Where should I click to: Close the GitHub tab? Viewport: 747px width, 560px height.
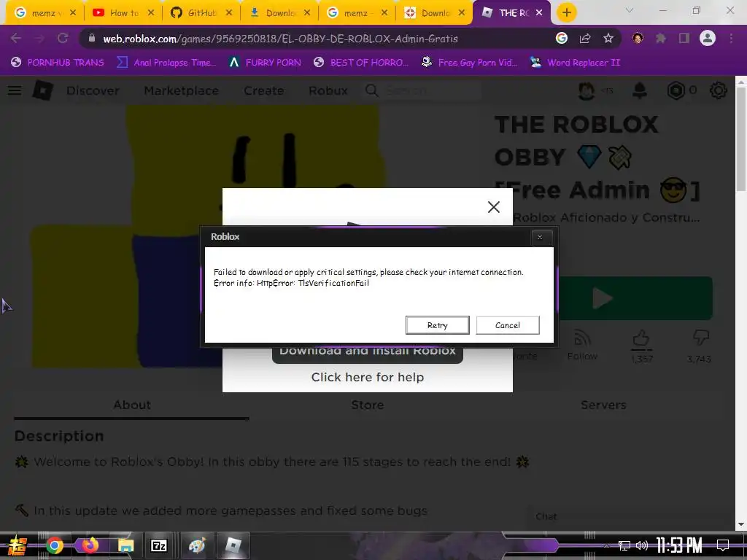tap(229, 13)
